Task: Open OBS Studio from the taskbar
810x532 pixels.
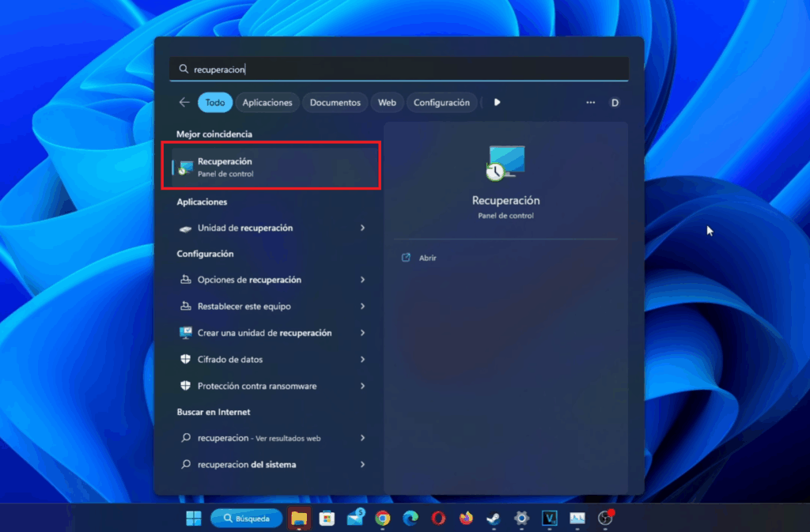Action: pos(605,518)
